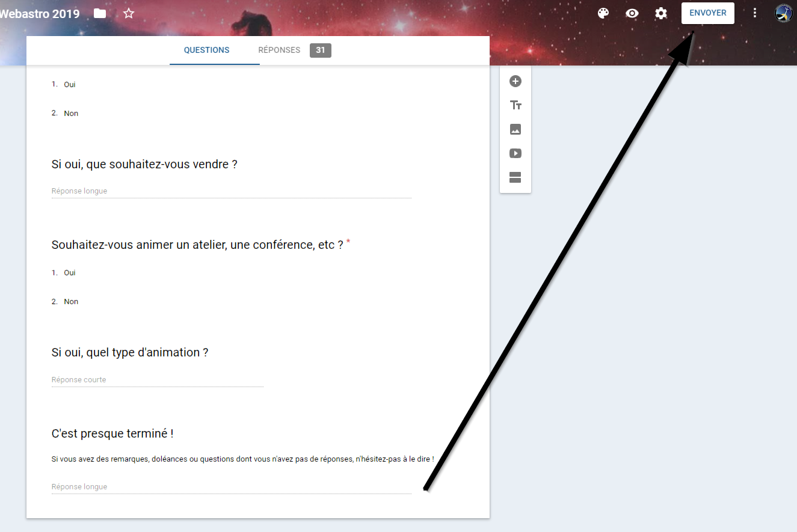
Task: Click the heading 'C'est presque terminé !'
Action: click(x=112, y=433)
